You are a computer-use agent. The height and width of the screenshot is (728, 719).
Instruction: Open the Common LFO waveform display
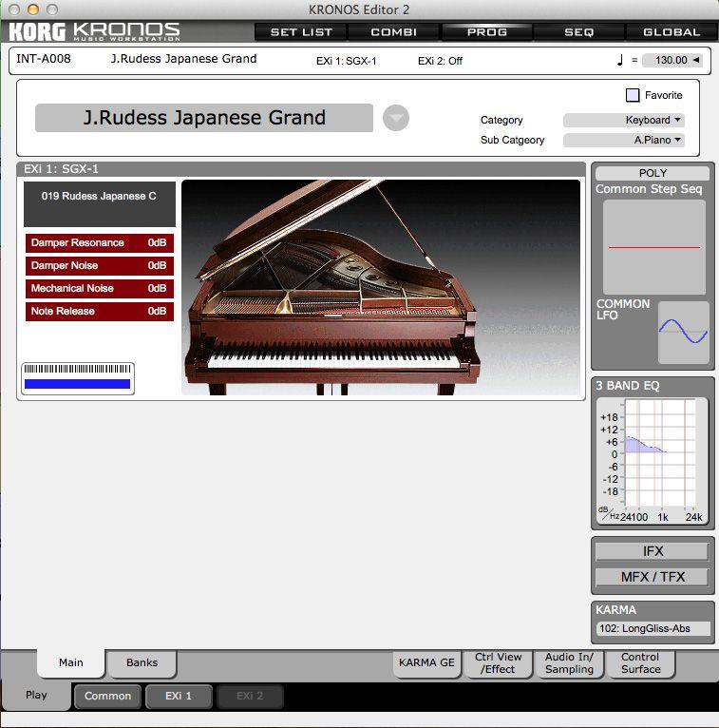tap(683, 332)
